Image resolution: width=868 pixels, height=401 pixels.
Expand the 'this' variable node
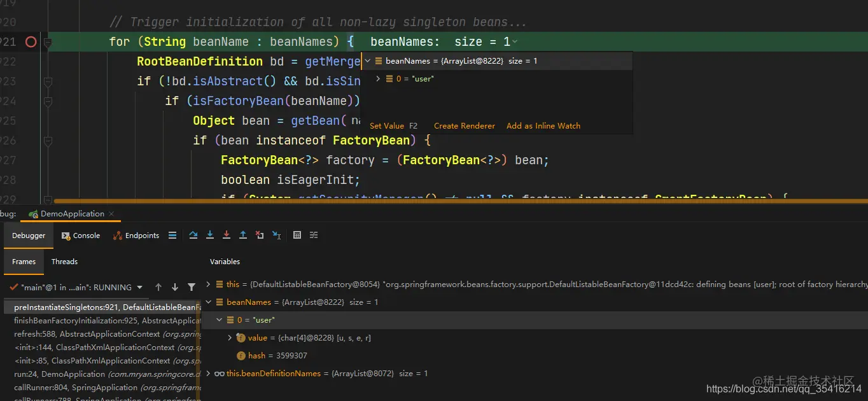(209, 285)
